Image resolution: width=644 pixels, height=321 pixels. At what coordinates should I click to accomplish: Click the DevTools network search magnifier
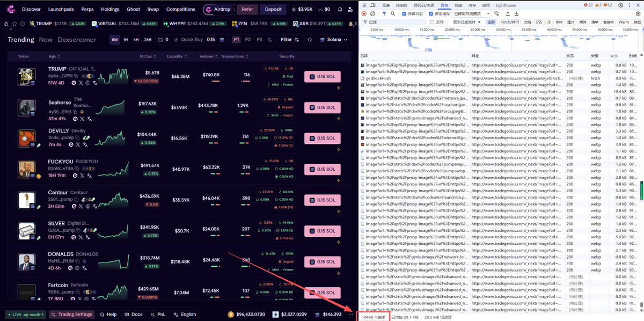tap(393, 13)
